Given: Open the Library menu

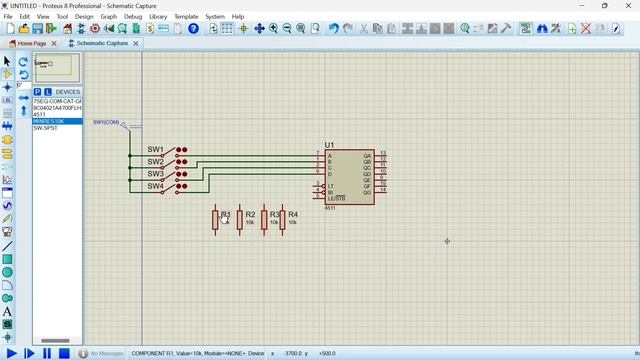Looking at the screenshot, I should (x=158, y=17).
